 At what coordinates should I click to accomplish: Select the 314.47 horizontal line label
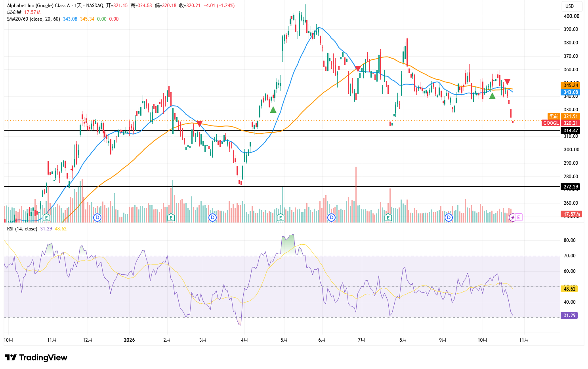[571, 131]
